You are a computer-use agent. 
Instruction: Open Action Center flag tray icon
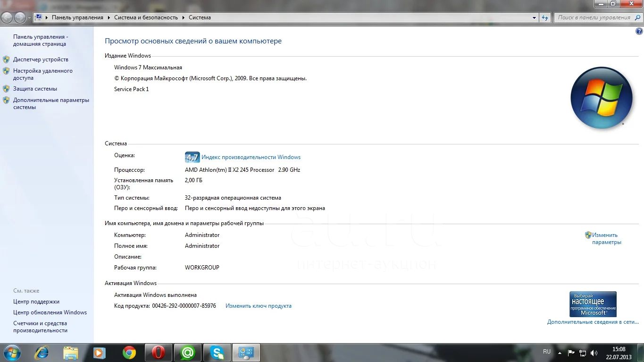click(x=571, y=353)
